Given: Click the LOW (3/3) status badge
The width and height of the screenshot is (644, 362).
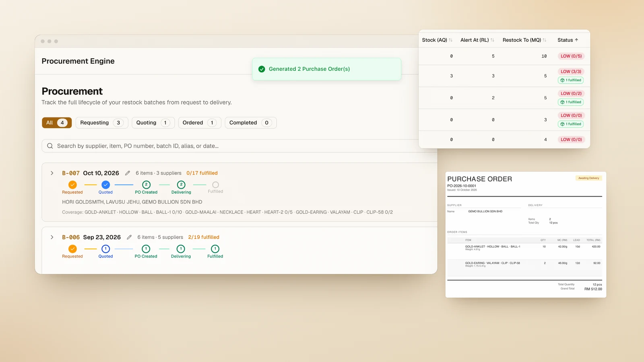Looking at the screenshot, I should point(571,72).
